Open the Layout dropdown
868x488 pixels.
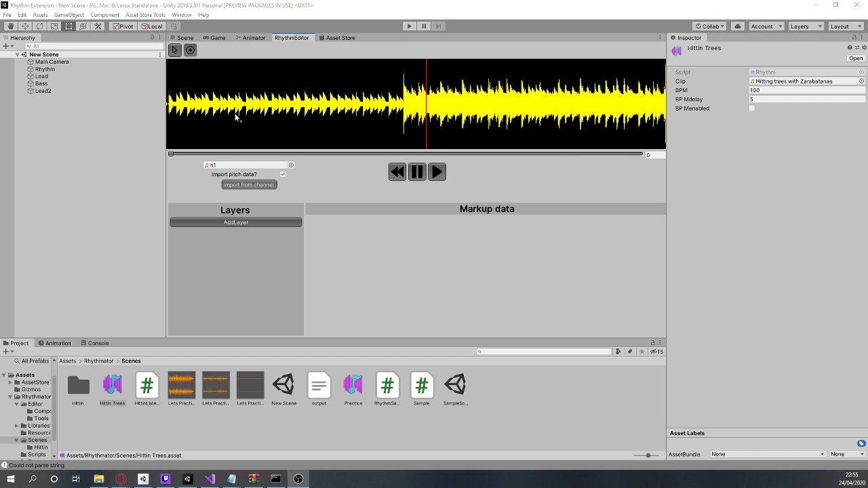[846, 26]
